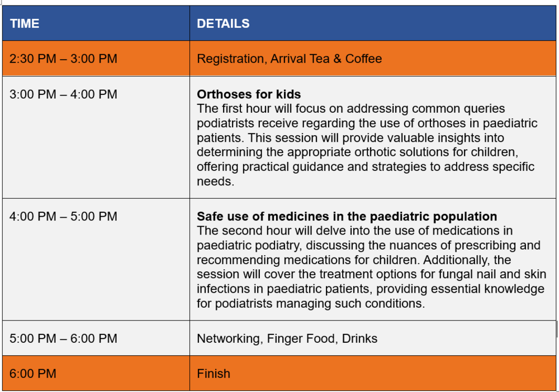
Task: Click the DETAILS column header
Action: coord(223,23)
